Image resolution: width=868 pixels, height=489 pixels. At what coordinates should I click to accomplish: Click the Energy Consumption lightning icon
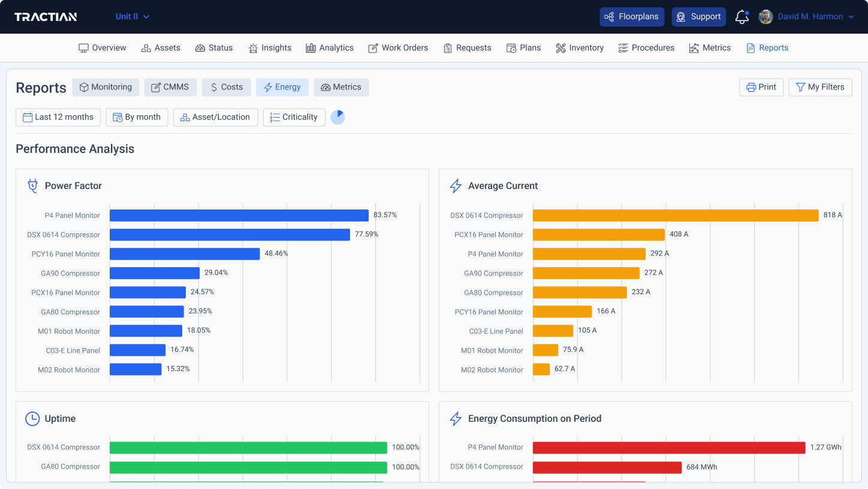pos(456,418)
